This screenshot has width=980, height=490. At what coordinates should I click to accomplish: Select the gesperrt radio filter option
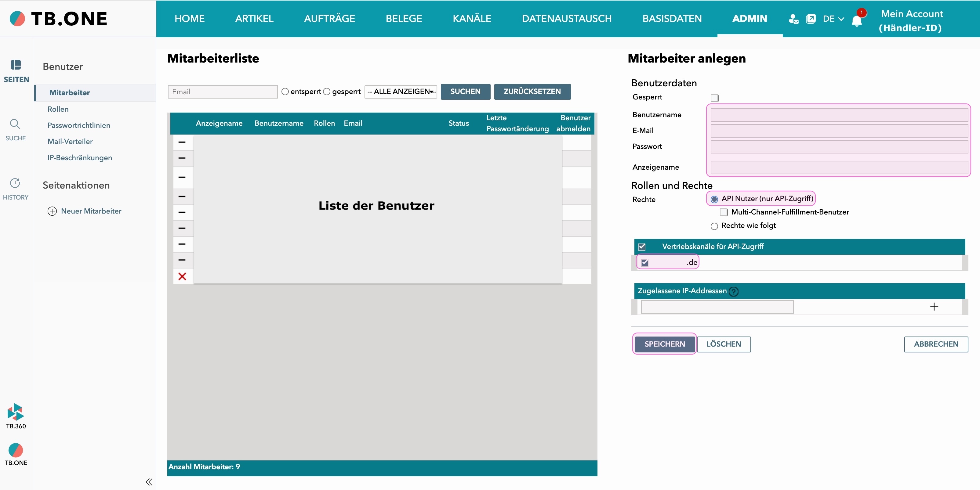(326, 92)
